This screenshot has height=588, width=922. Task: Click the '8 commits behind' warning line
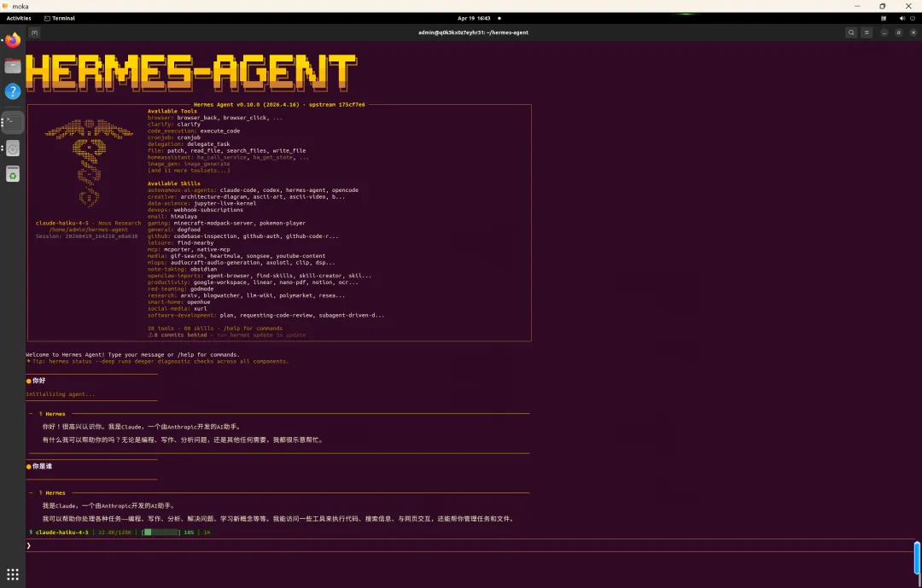click(x=226, y=335)
